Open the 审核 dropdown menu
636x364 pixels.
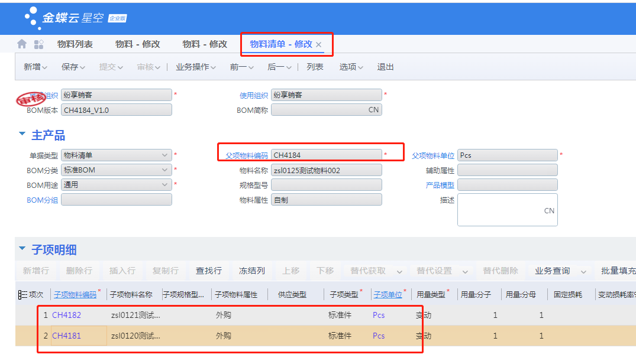tap(148, 67)
